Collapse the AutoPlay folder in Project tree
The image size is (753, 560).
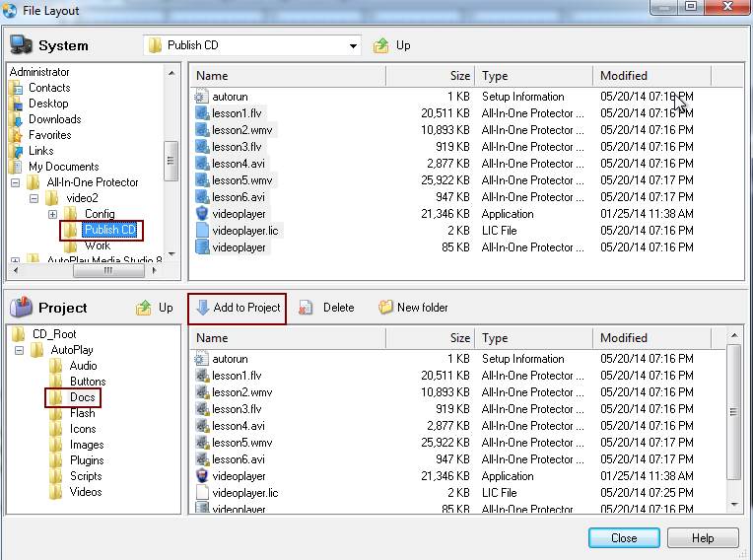tap(34, 350)
